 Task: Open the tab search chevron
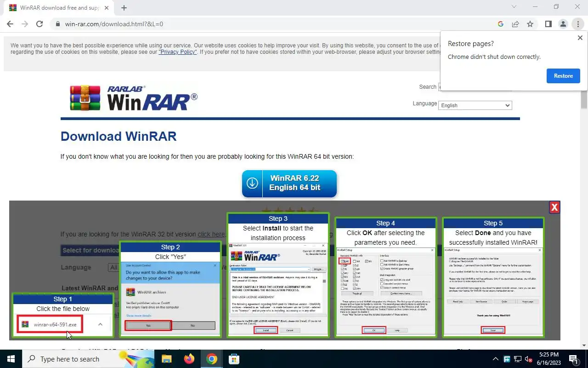click(x=514, y=7)
